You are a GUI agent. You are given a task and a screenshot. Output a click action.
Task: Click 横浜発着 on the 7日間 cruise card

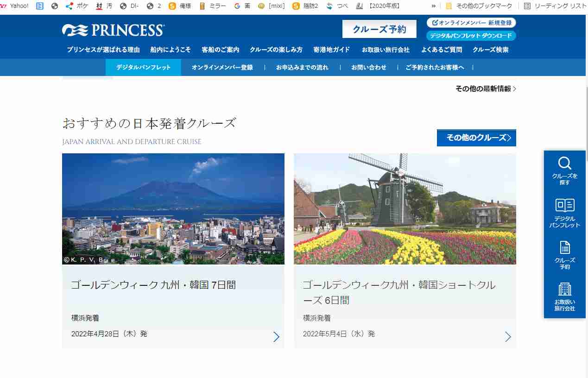point(85,318)
